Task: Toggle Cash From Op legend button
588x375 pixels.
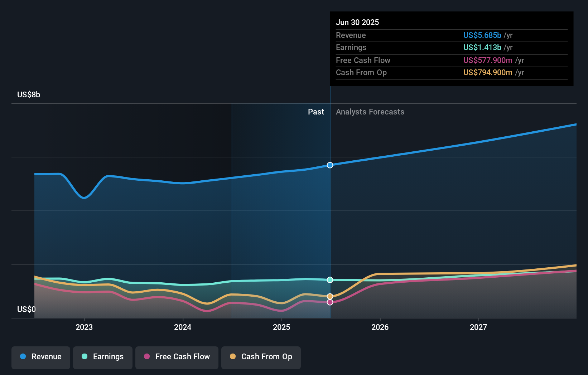Action: coord(261,357)
